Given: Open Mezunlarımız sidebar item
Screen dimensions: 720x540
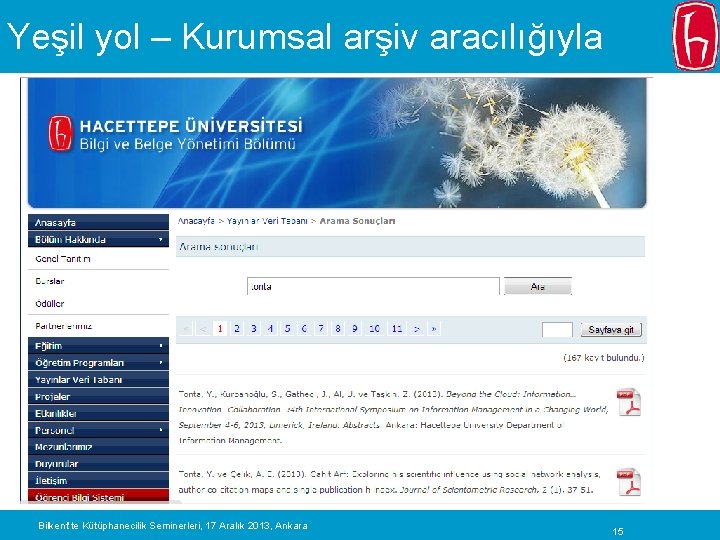Looking at the screenshot, I should point(98,447).
